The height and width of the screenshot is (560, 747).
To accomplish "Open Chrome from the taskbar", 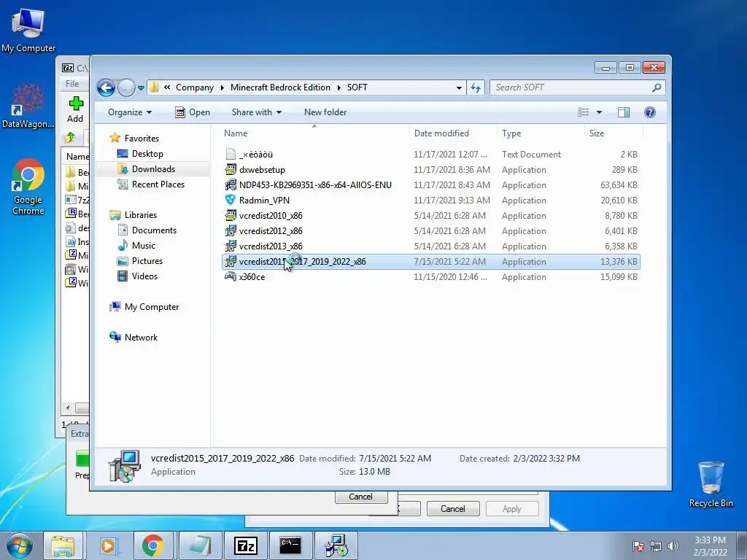I will [x=152, y=545].
